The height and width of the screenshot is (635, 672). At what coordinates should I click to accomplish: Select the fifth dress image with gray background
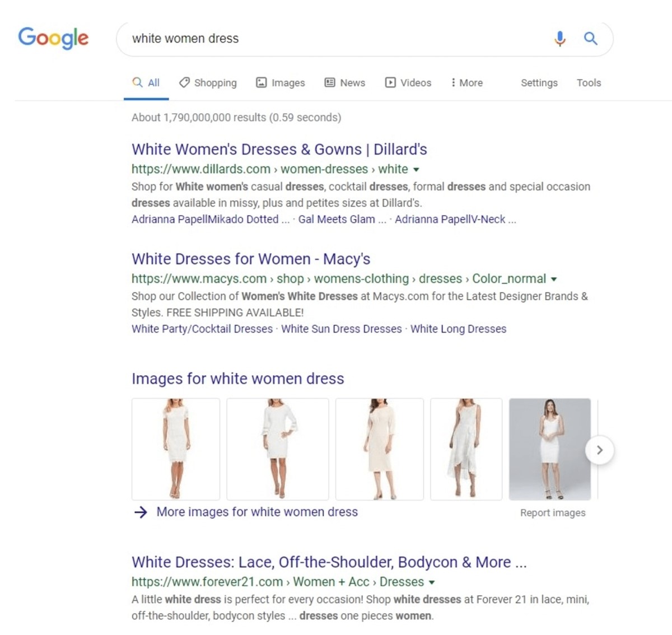click(549, 449)
